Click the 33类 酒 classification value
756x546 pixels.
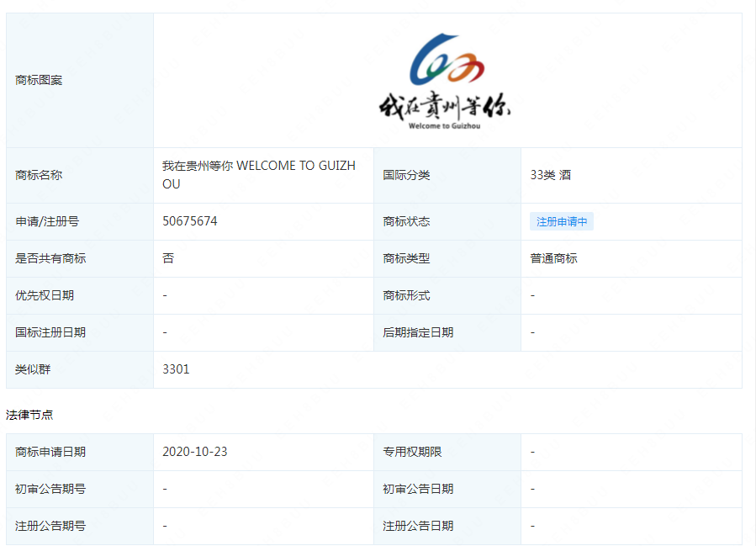pyautogui.click(x=550, y=175)
